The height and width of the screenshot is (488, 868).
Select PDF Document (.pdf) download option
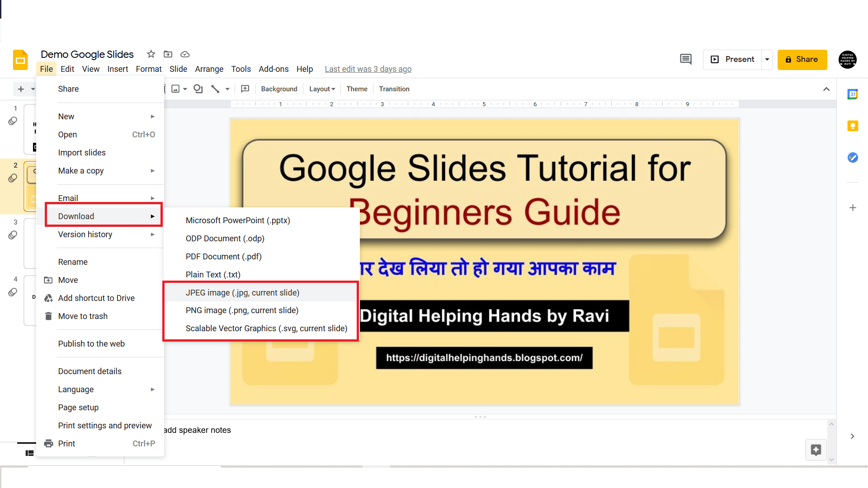tap(223, 256)
